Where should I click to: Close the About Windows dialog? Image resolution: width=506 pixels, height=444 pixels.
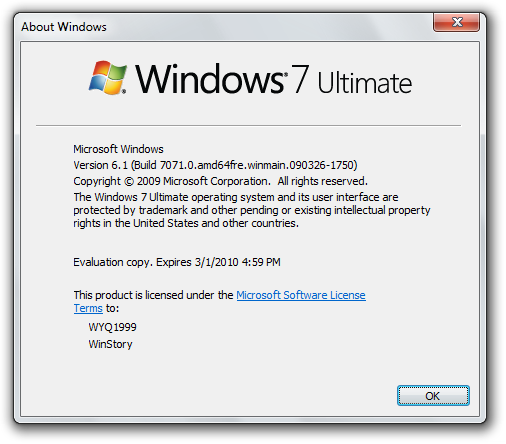pos(456,22)
